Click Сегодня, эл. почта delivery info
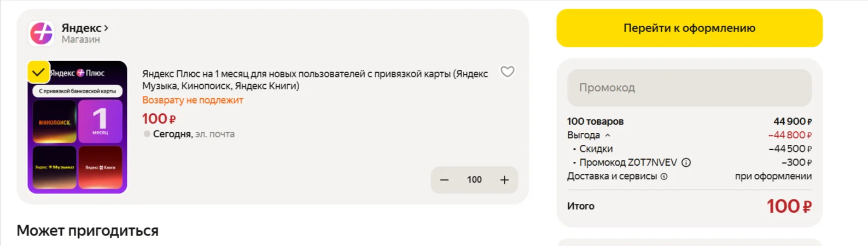Screen dimensions: 868x246 point(194,134)
